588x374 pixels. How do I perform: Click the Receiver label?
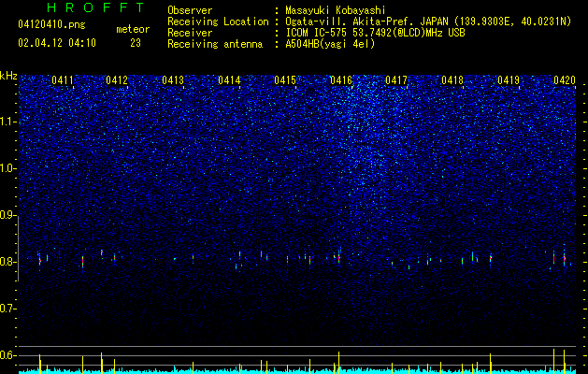coord(190,33)
